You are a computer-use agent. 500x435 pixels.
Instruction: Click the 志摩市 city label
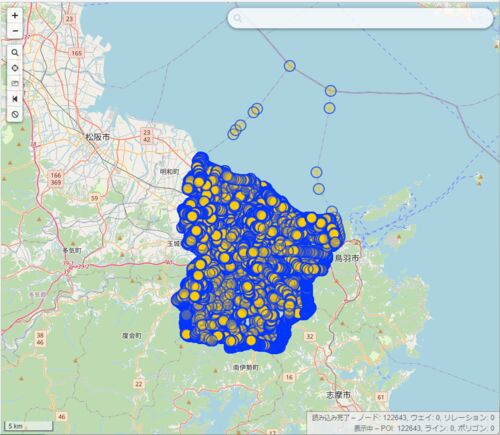click(338, 395)
